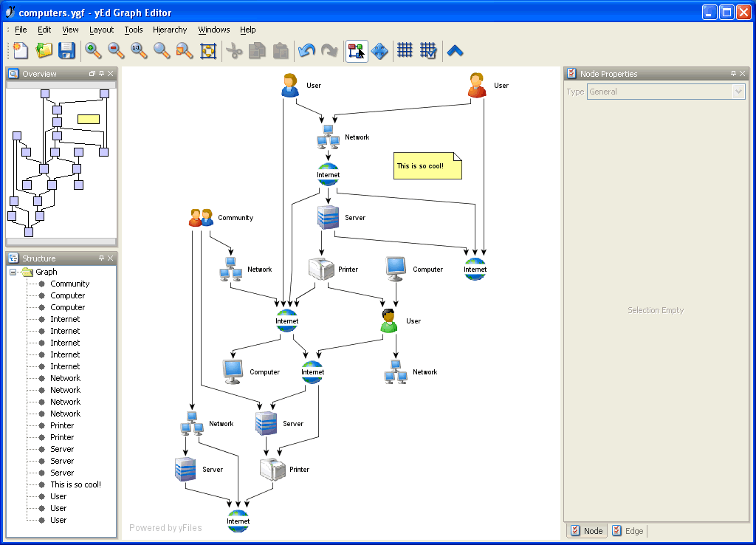This screenshot has height=545, width=756.
Task: Open the Layout menu
Action: (101, 30)
